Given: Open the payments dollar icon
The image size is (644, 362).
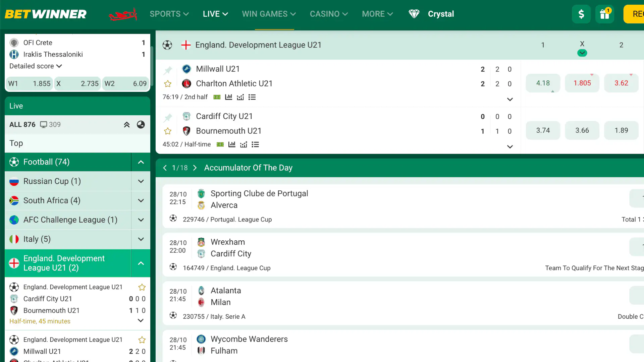Looking at the screenshot, I should [581, 14].
